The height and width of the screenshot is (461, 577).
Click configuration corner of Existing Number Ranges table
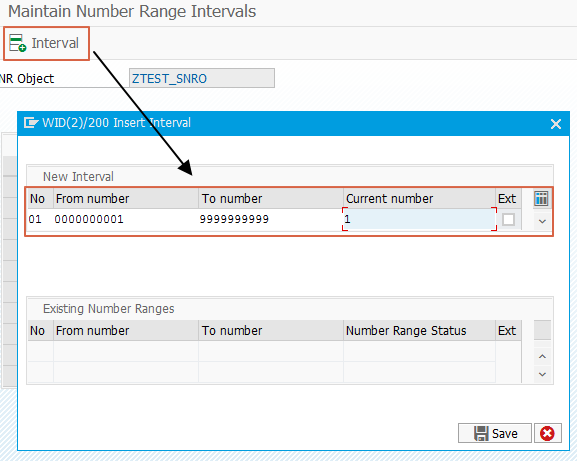542,330
